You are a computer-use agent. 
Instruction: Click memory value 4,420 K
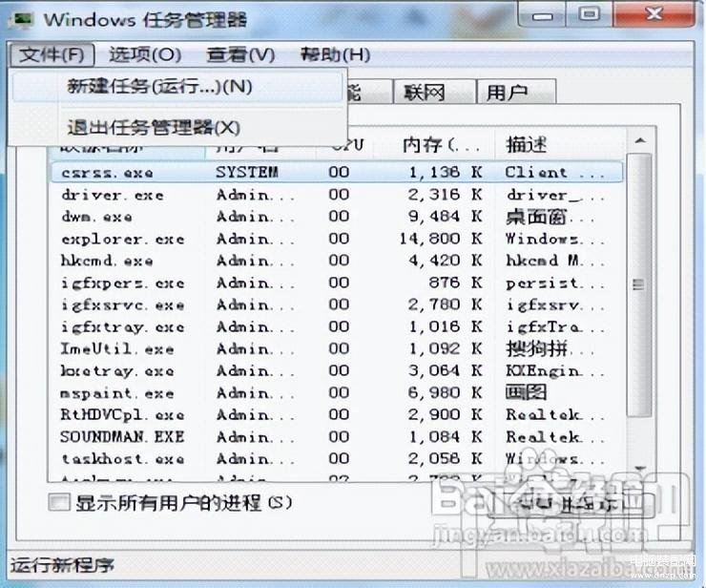pyautogui.click(x=445, y=260)
